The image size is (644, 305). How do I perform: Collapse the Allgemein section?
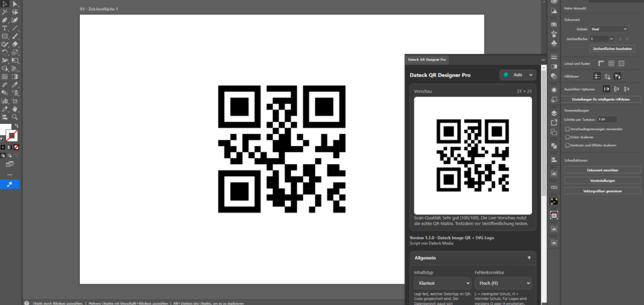(x=529, y=258)
